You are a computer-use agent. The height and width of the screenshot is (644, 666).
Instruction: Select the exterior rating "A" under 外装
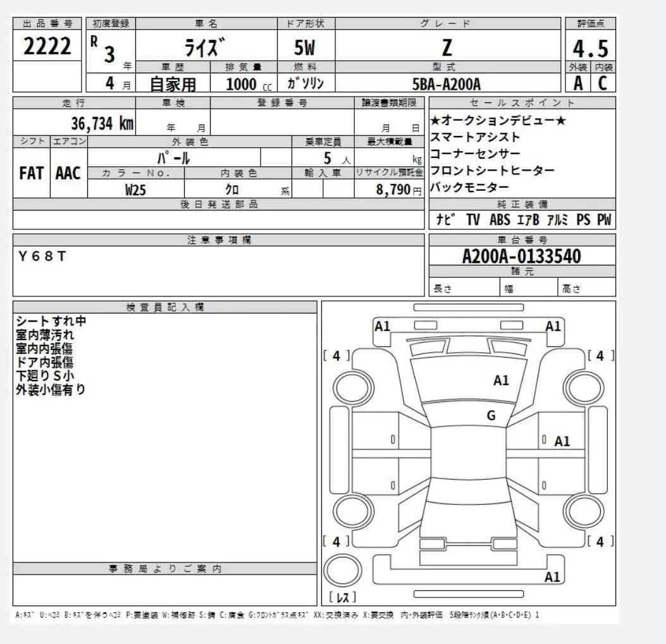point(578,83)
